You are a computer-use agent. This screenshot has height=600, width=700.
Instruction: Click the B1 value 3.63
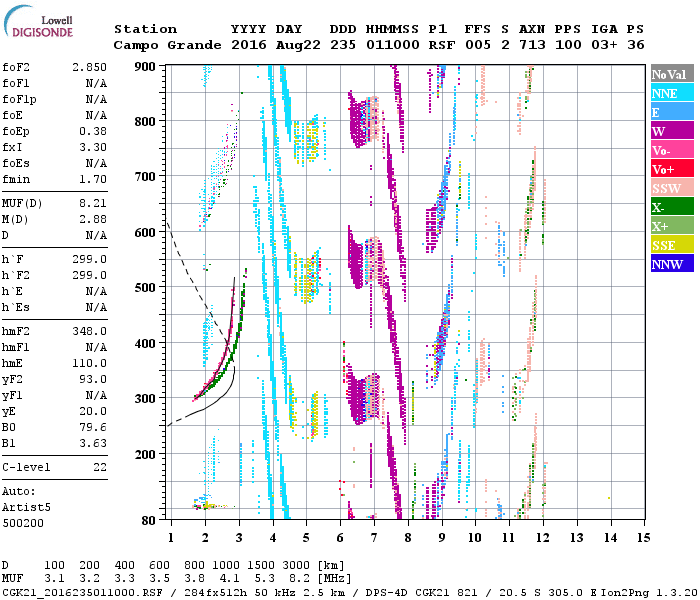(x=93, y=444)
